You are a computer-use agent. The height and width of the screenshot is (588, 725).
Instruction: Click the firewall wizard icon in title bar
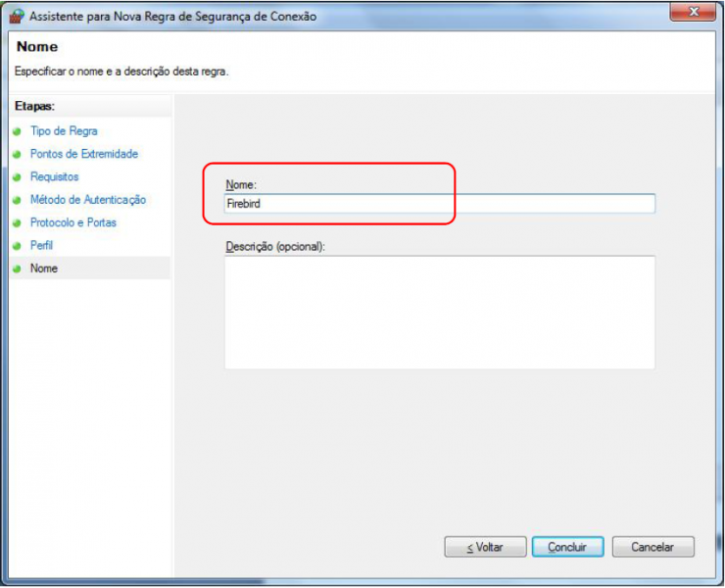(x=17, y=17)
